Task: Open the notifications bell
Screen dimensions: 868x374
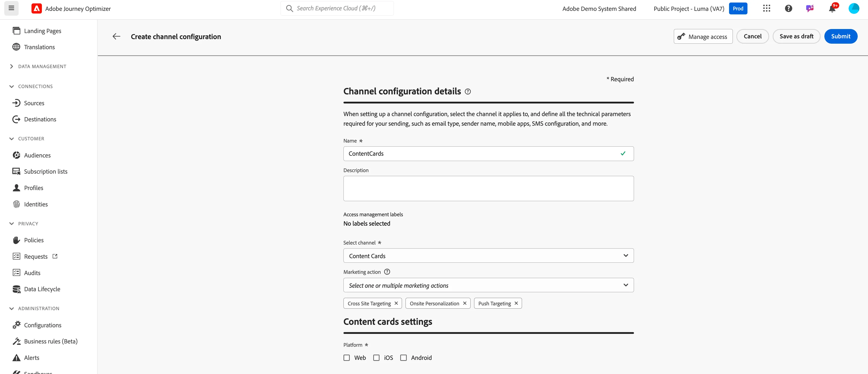Action: (x=832, y=8)
